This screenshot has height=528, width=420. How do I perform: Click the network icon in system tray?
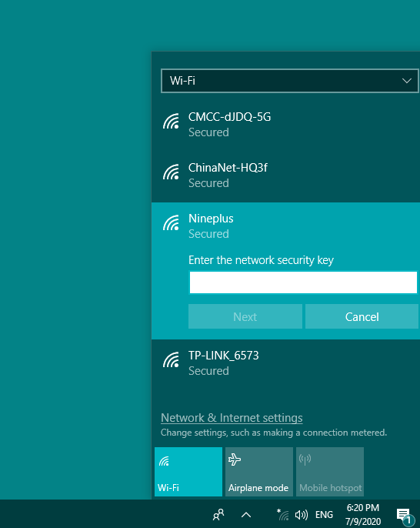[283, 514]
